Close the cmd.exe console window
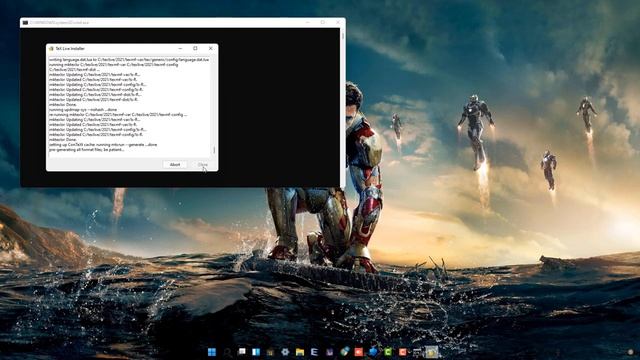640x360 pixels. click(x=338, y=22)
